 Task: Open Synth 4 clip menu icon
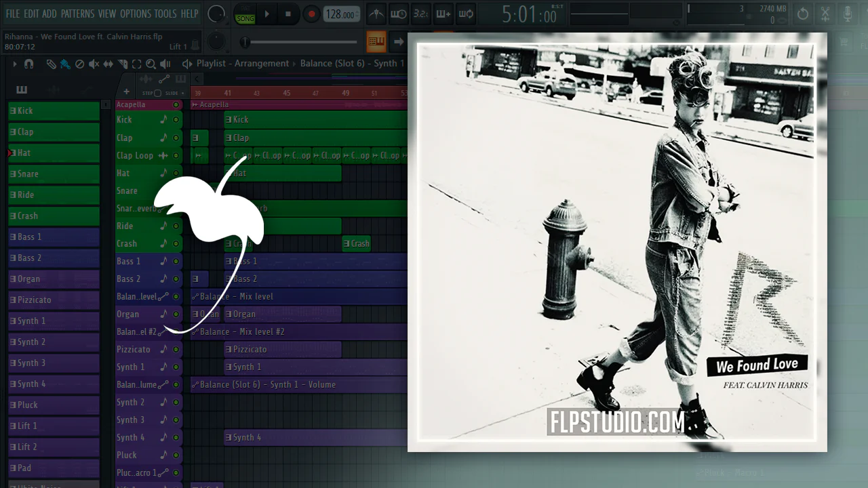(x=229, y=437)
